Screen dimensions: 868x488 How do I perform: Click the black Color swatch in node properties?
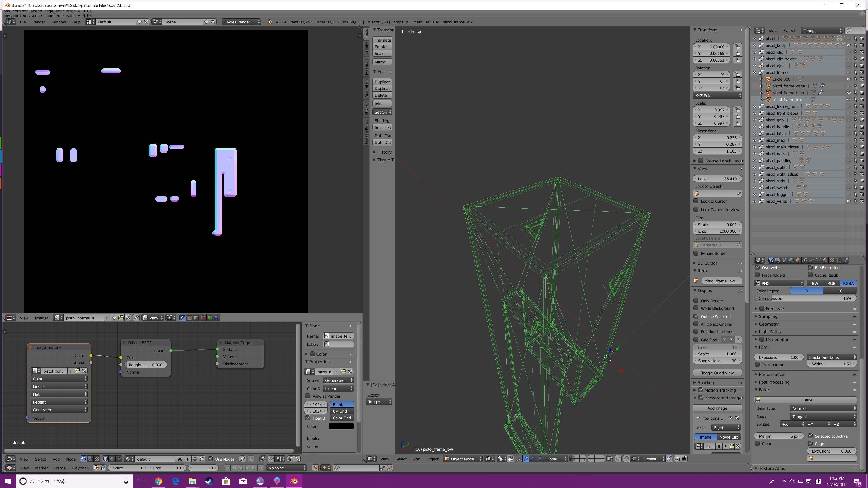coord(341,426)
